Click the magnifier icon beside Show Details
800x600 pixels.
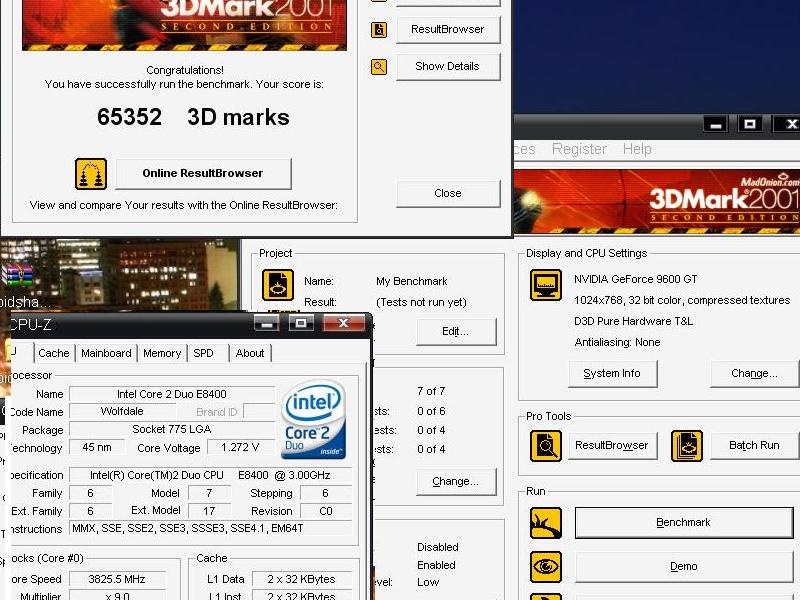379,66
